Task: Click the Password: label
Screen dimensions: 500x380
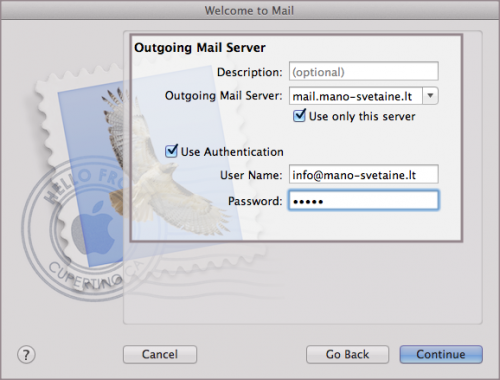Action: pyautogui.click(x=255, y=201)
